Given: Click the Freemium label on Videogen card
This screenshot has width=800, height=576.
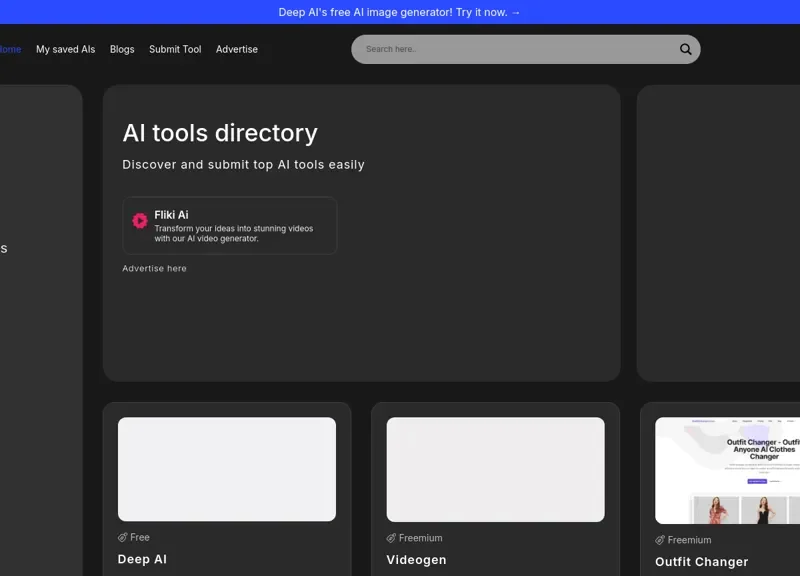Looking at the screenshot, I should point(420,538).
